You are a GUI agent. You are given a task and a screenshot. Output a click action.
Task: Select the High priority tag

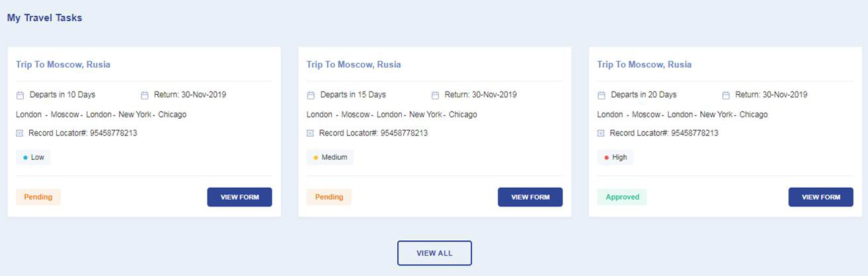click(x=615, y=157)
